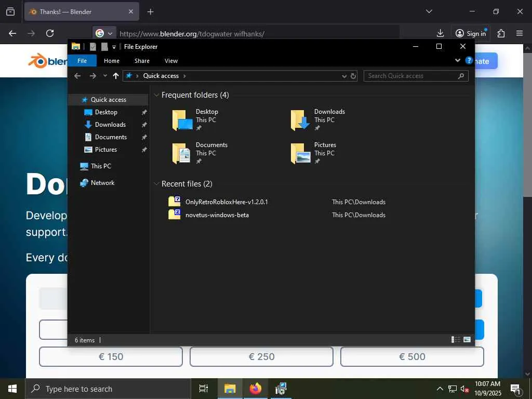This screenshot has width=532, height=399.
Task: Open the Documents folder in Frequent folders
Action: coord(200,153)
